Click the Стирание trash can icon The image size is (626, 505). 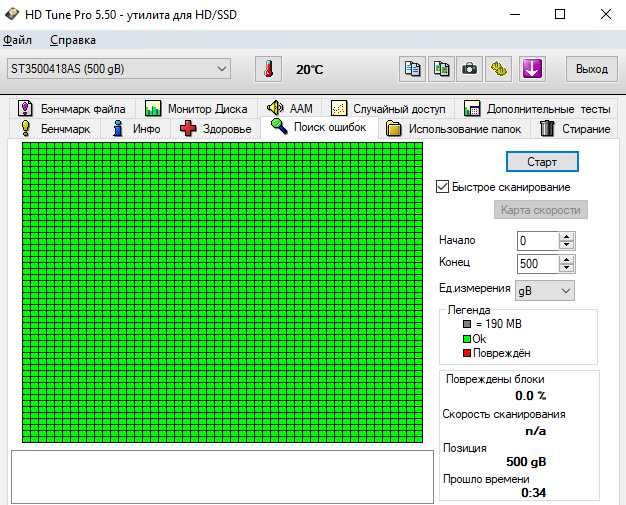547,128
